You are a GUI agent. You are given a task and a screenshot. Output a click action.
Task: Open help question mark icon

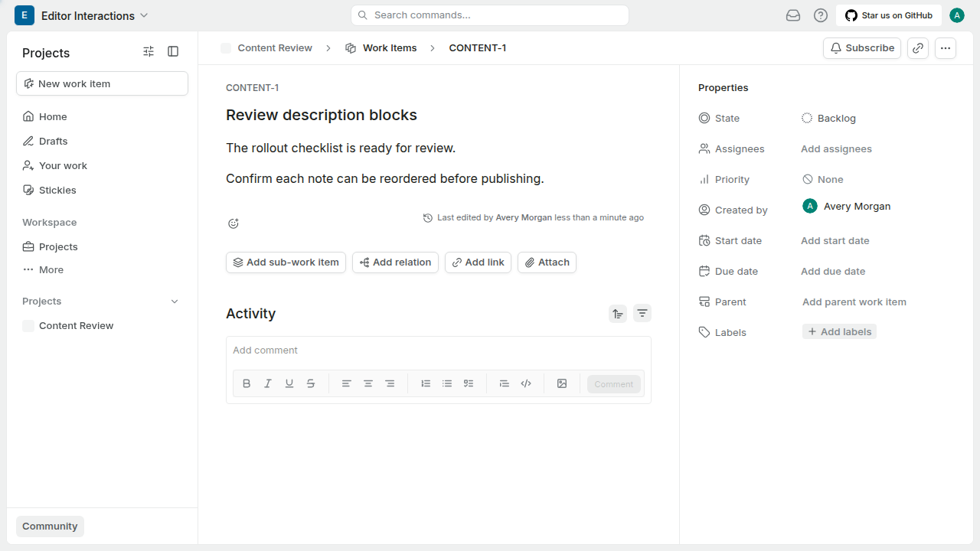821,15
